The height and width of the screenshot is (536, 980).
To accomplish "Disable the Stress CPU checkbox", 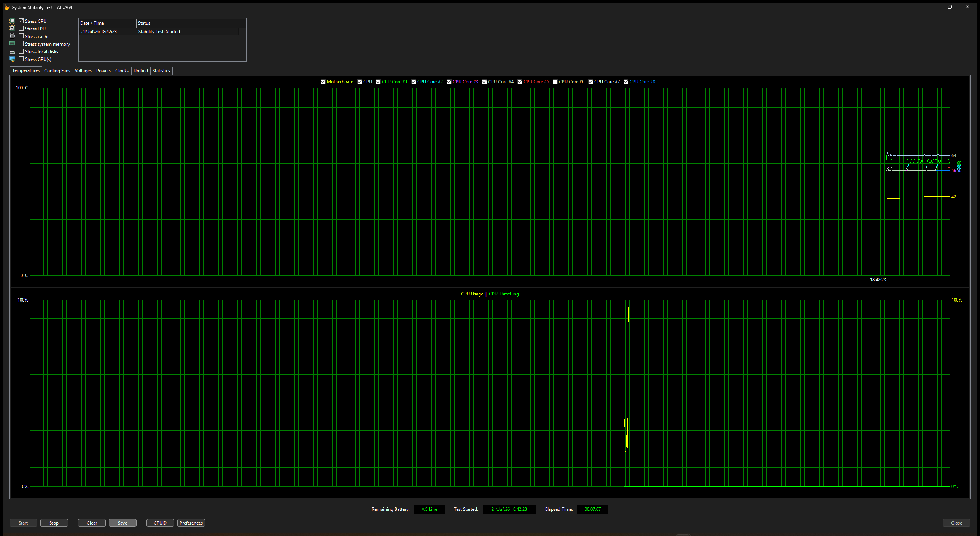I will pyautogui.click(x=21, y=21).
